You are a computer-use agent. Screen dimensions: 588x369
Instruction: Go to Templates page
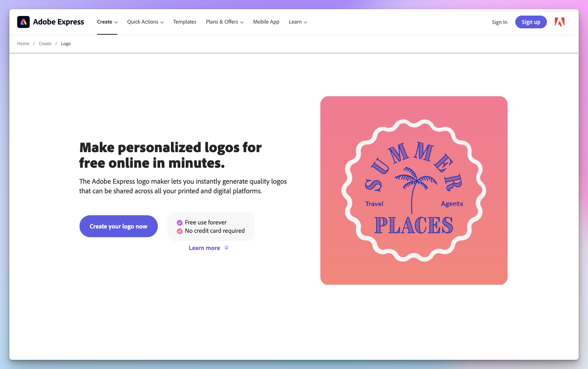(x=185, y=22)
